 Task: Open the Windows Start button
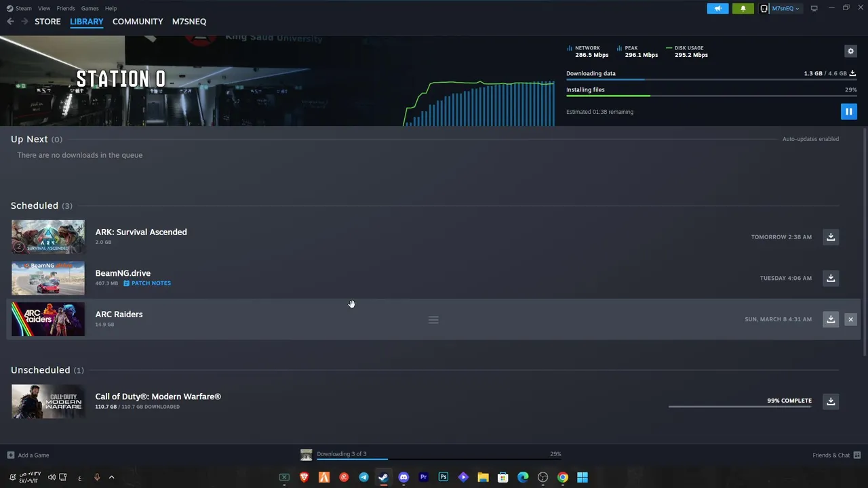tap(583, 477)
